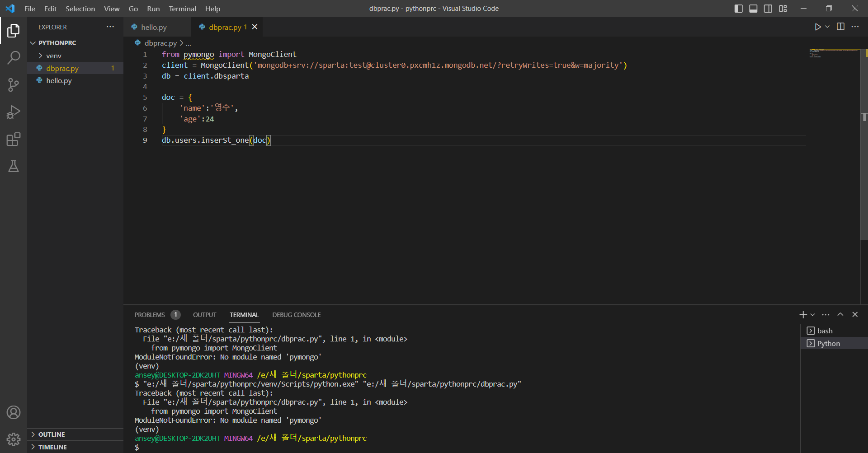This screenshot has height=453, width=868.
Task: Select the TERMINAL panel tab
Action: click(244, 315)
